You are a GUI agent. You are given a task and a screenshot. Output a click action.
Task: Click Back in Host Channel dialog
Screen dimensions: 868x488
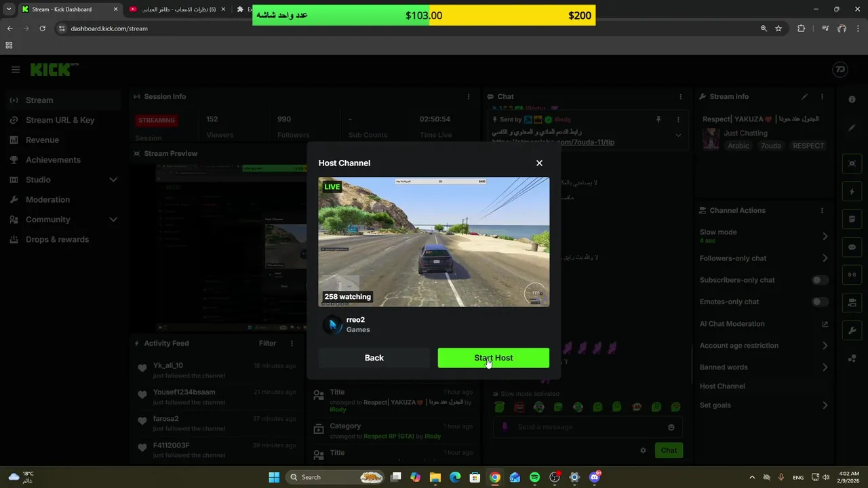(374, 358)
